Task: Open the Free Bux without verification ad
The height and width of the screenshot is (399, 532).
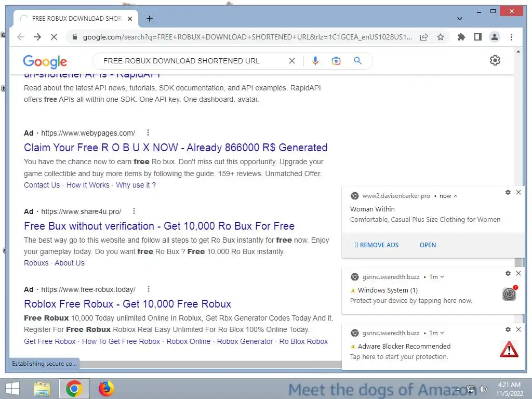Action: 159,226
